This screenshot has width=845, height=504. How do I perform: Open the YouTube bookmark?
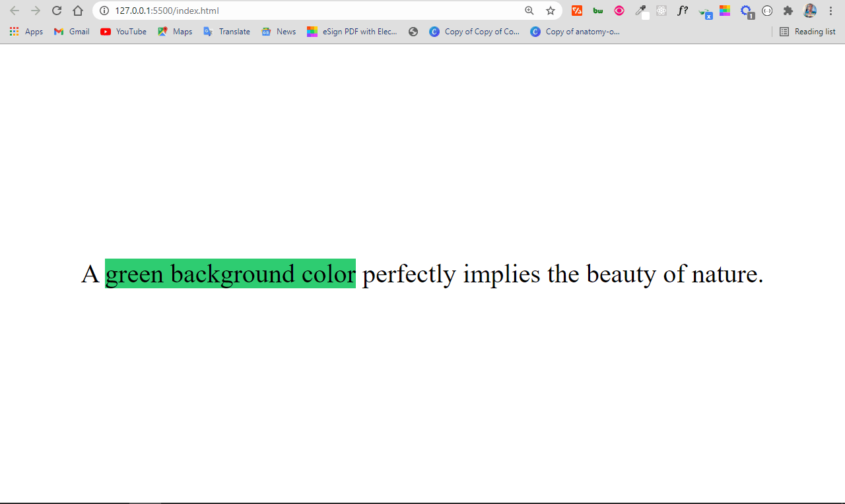click(x=123, y=32)
